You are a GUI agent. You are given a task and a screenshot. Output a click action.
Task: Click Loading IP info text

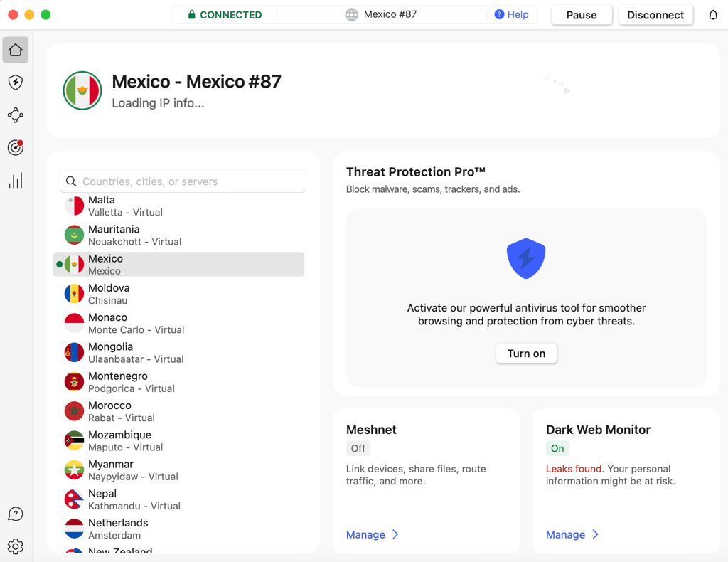coord(158,102)
